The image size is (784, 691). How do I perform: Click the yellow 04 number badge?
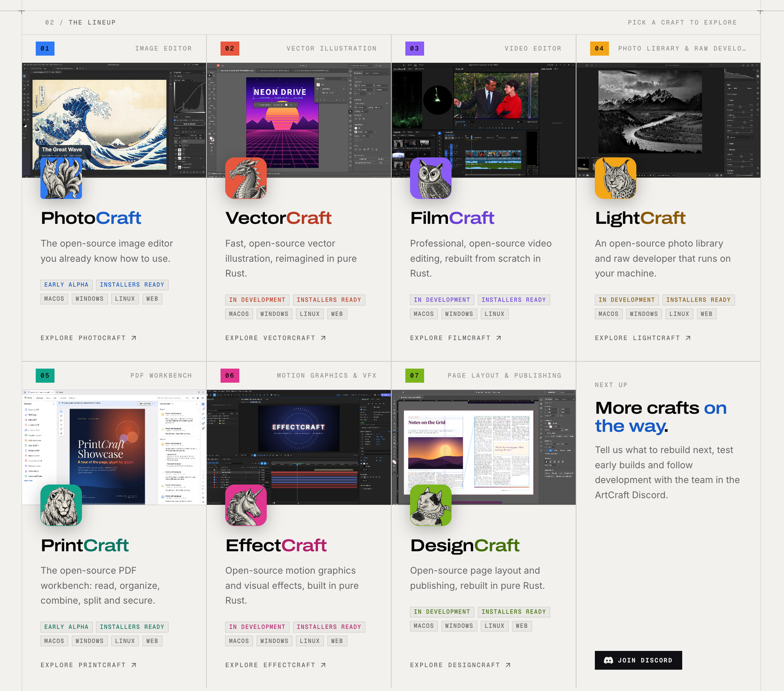[599, 49]
